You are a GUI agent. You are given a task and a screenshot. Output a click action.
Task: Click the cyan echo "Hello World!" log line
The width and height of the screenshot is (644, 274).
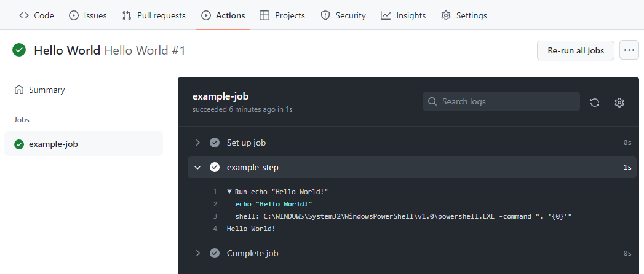(274, 204)
